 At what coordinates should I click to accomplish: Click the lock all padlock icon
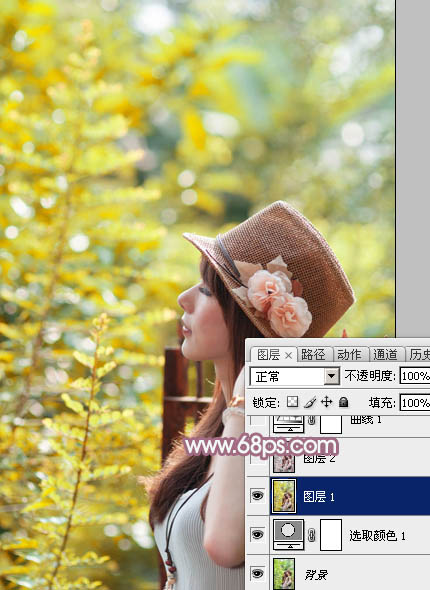pyautogui.click(x=343, y=402)
